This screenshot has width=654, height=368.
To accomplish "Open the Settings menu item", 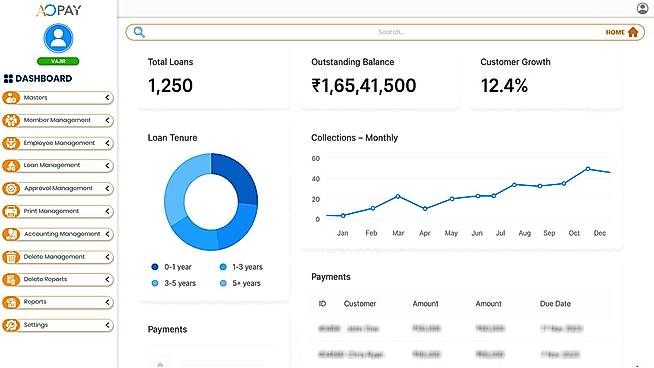I will (58, 325).
